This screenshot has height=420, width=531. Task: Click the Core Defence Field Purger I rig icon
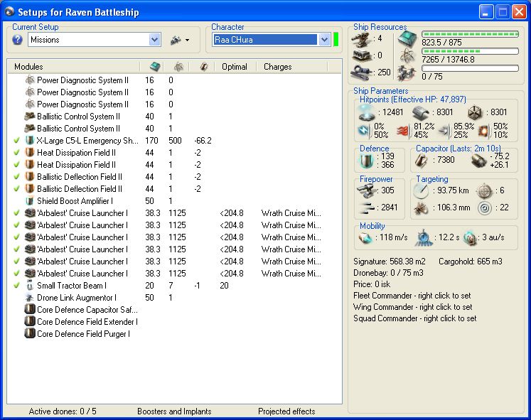30,333
